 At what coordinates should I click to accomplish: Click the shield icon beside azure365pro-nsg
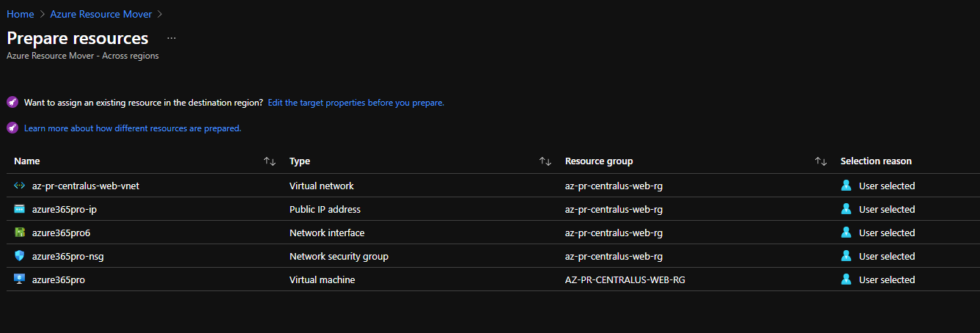pyautogui.click(x=20, y=256)
